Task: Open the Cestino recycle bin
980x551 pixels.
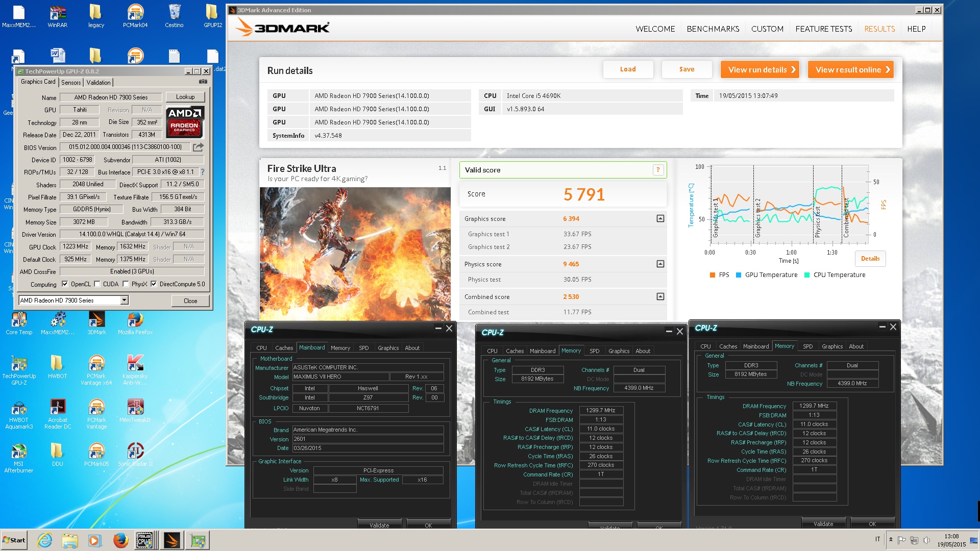Action: [x=174, y=16]
